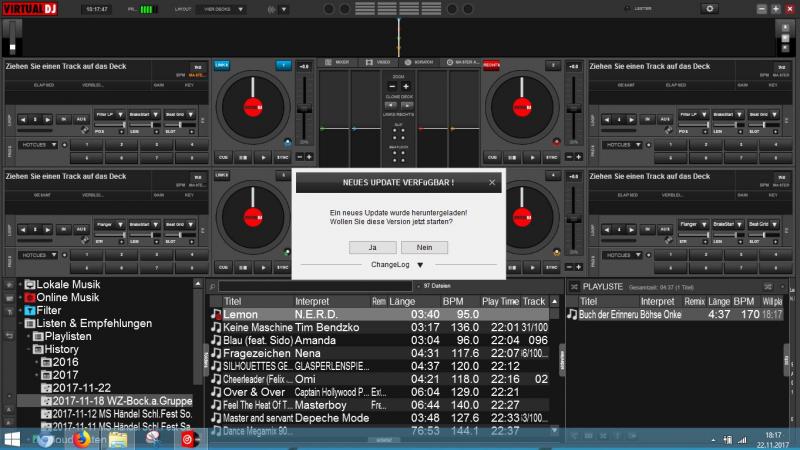Screen dimensions: 800x450
Task: Double loop length with right arrow deck 1
Action: 47,119
